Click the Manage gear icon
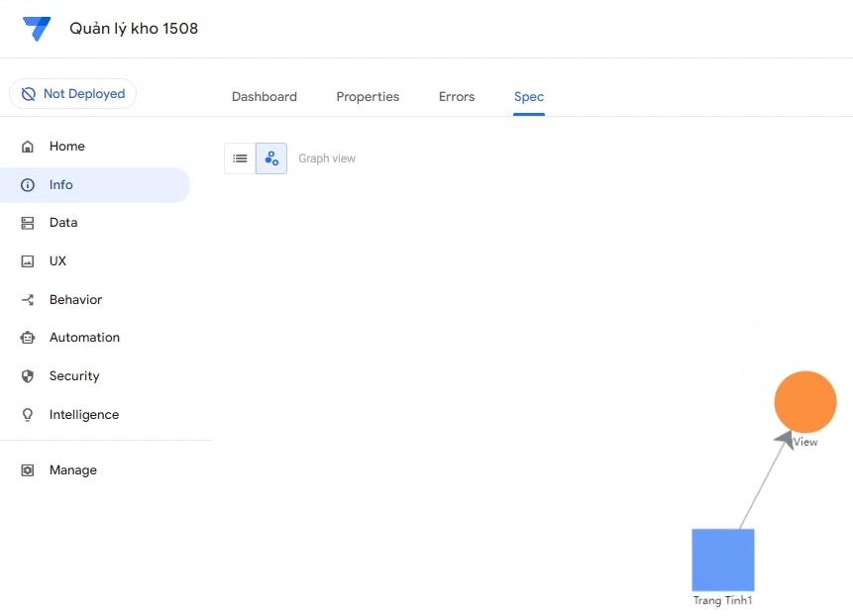 27,470
